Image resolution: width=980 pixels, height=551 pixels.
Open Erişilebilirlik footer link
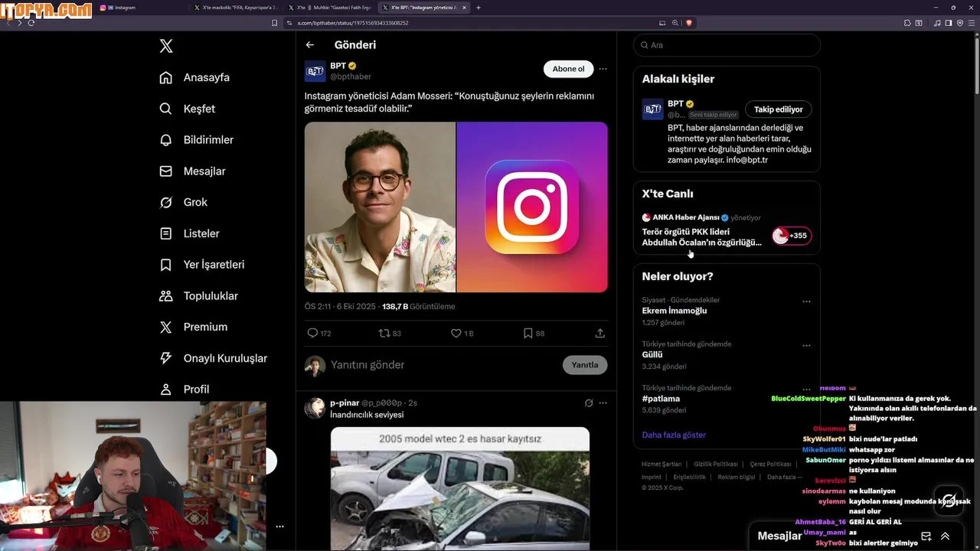tap(690, 477)
